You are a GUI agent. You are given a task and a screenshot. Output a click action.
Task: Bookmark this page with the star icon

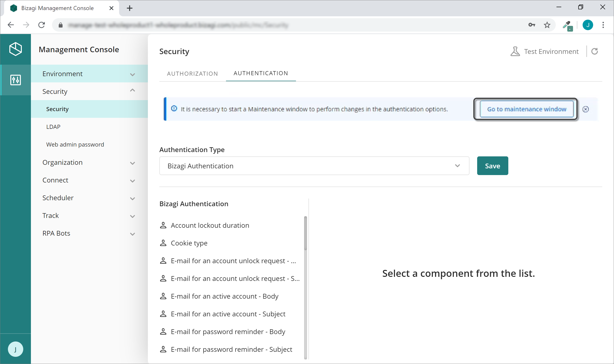pyautogui.click(x=547, y=25)
